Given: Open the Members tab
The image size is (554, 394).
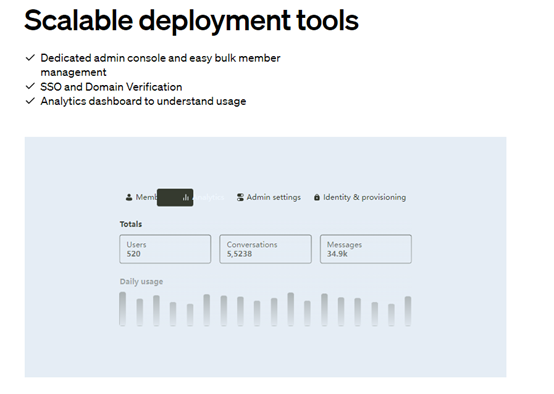Looking at the screenshot, I should (x=141, y=197).
